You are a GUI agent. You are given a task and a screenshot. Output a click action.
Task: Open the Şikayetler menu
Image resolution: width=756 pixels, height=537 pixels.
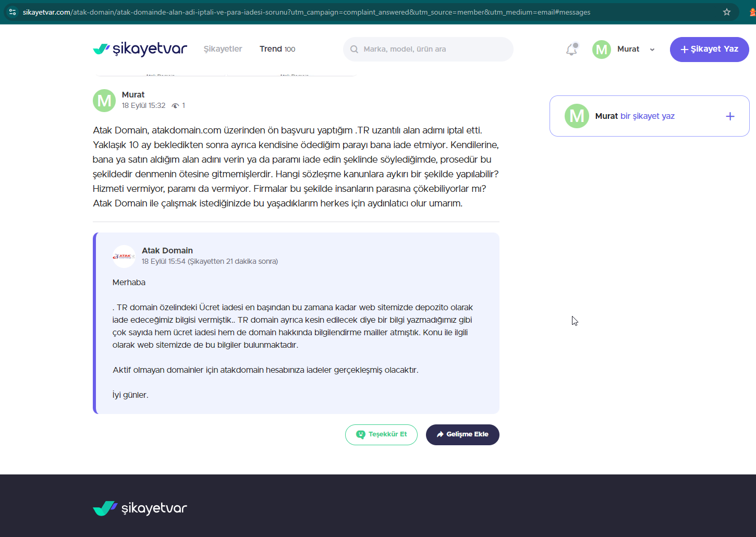pyautogui.click(x=223, y=49)
